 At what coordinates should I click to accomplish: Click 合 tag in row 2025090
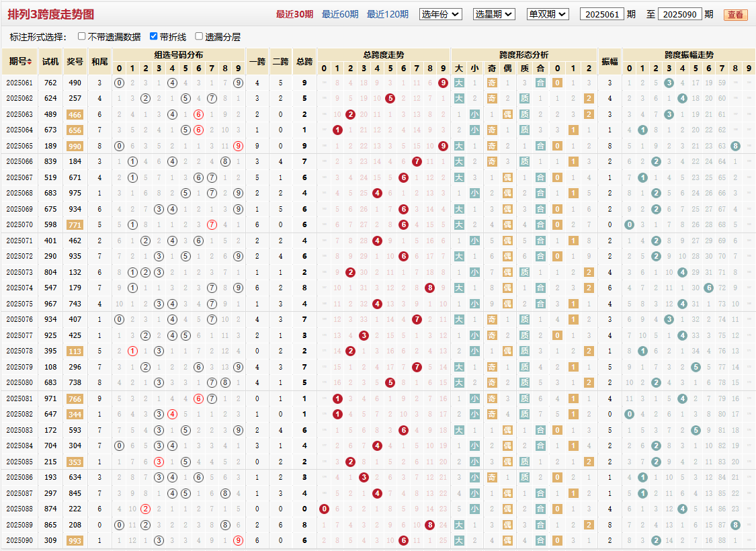point(540,541)
